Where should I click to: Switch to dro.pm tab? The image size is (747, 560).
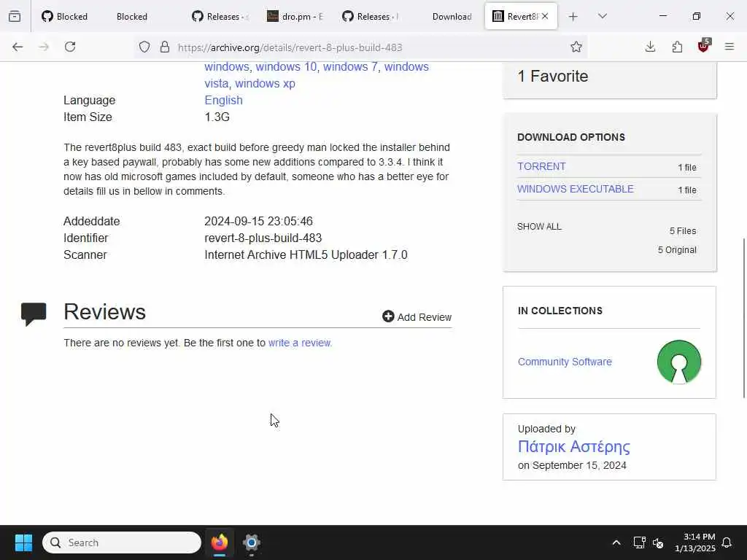click(295, 16)
